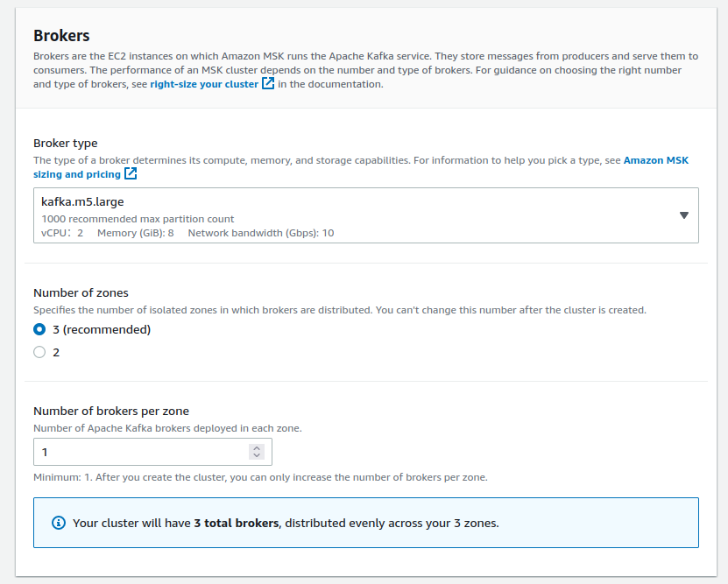Focus the brokers per zone number field

click(140, 452)
